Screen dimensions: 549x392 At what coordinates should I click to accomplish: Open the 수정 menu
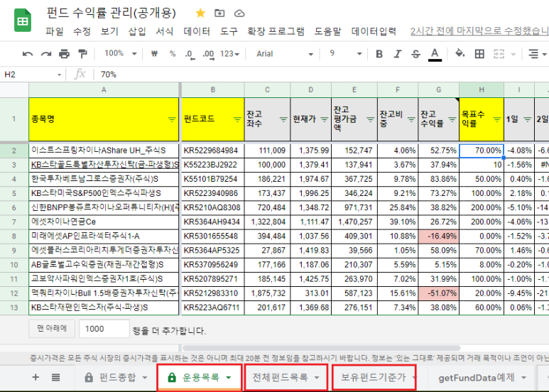82,31
